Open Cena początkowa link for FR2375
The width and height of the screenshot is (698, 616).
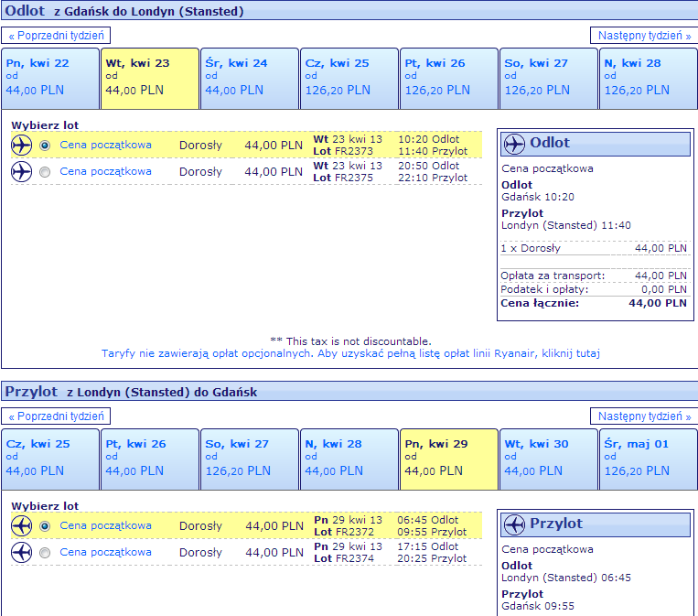click(105, 171)
